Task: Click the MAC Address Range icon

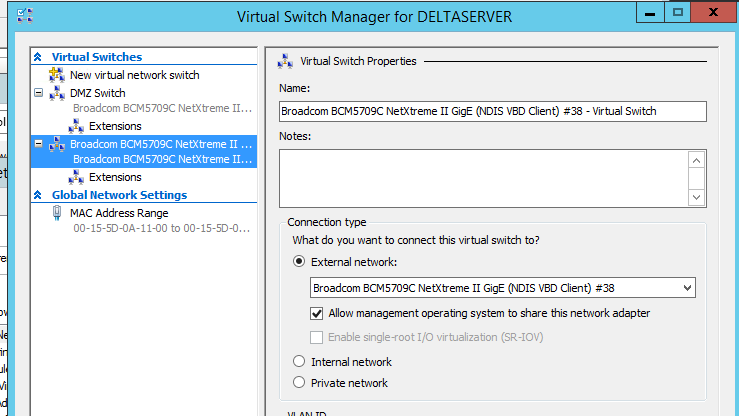Action: [57, 213]
